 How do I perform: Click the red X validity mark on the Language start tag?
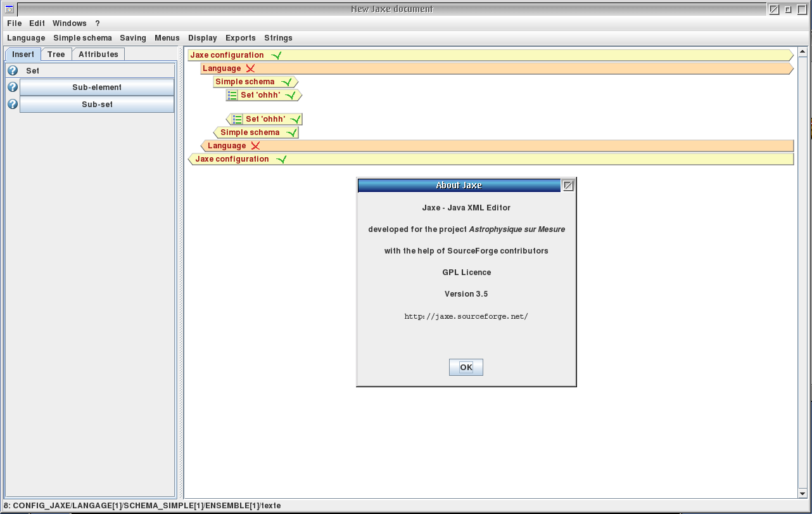point(251,68)
